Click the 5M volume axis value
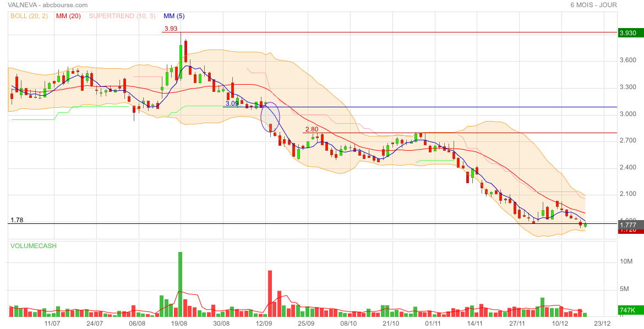The width and height of the screenshot is (644, 329). tap(624, 289)
